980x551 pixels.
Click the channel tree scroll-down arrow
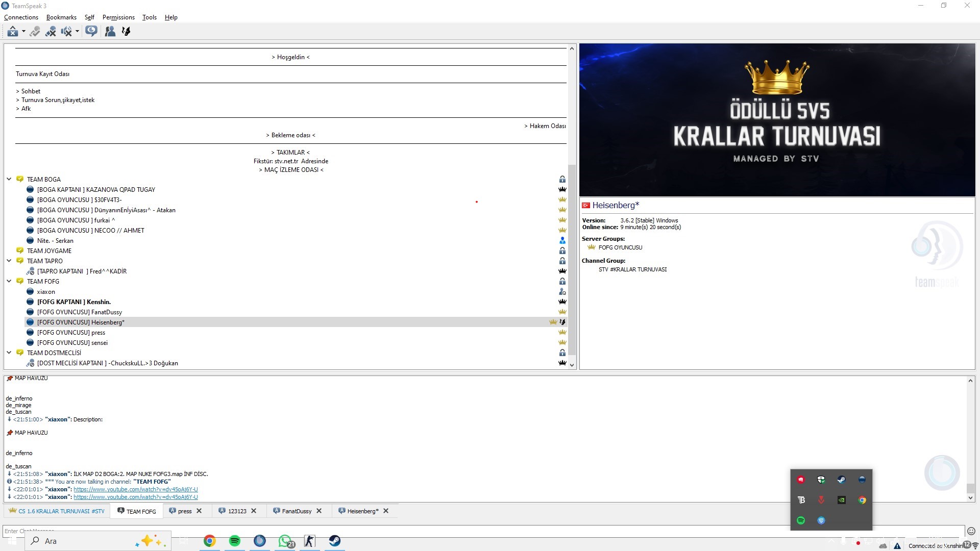click(x=572, y=365)
